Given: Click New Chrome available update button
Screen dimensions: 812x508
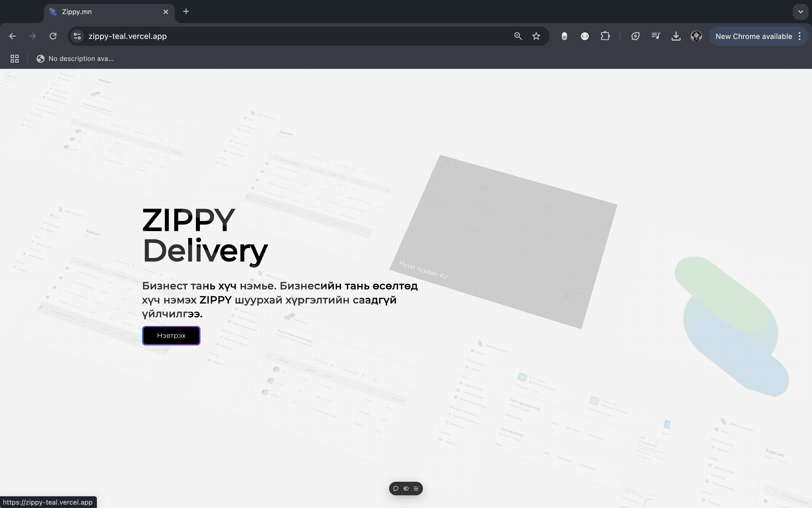Looking at the screenshot, I should tap(754, 36).
